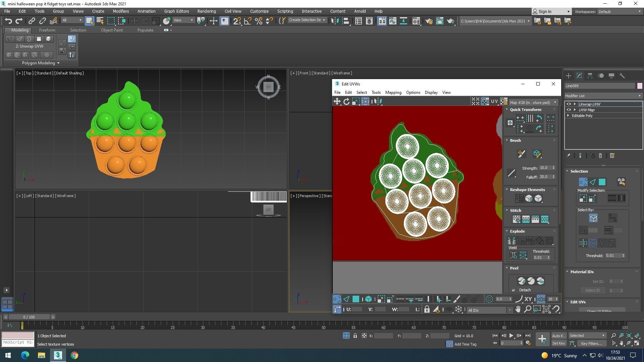Click the pink object color swatch
This screenshot has height=362, width=644.
(x=639, y=86)
